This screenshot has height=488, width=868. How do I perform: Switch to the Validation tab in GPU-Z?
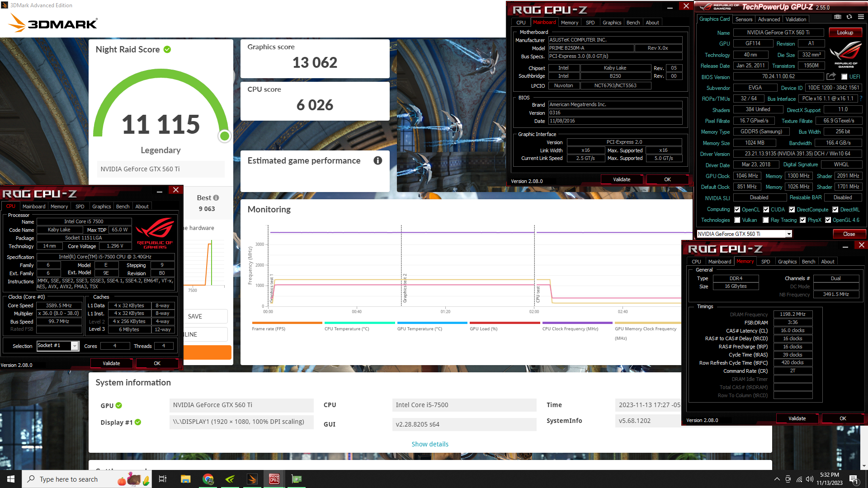[796, 19]
